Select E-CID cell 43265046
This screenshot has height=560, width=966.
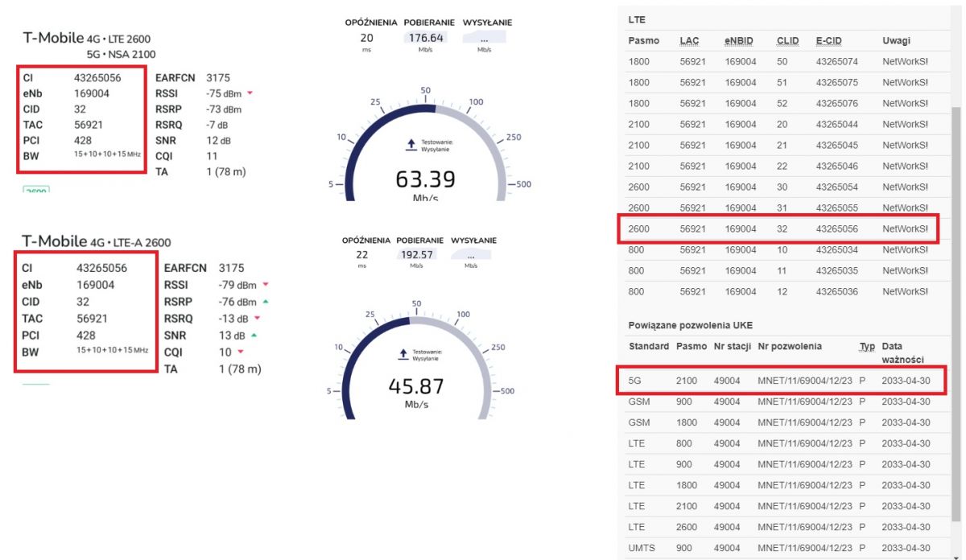(836, 166)
